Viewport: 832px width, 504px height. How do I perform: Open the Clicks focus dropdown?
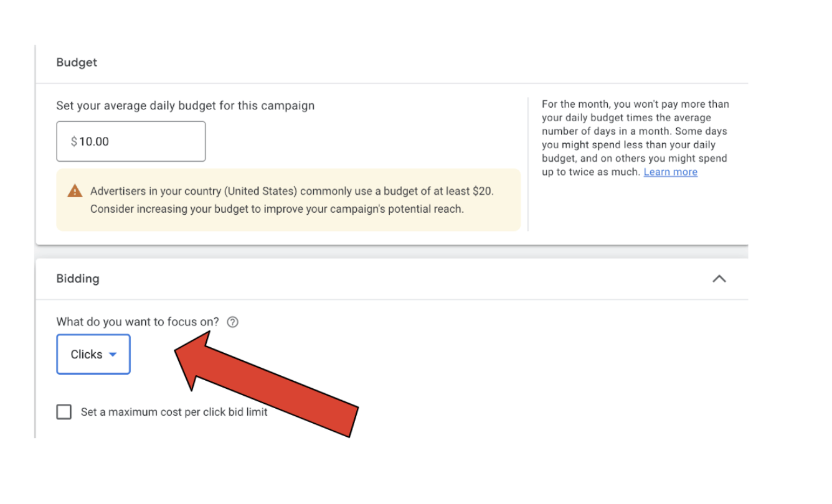[93, 354]
